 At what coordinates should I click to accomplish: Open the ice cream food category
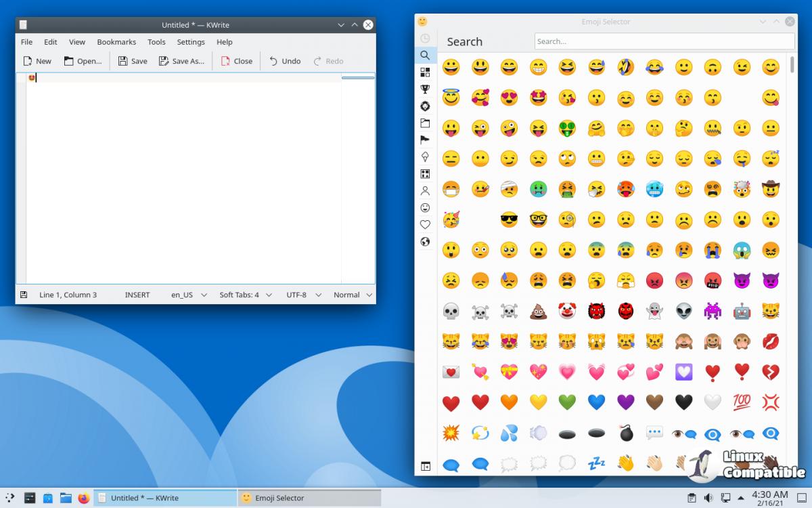[425, 156]
